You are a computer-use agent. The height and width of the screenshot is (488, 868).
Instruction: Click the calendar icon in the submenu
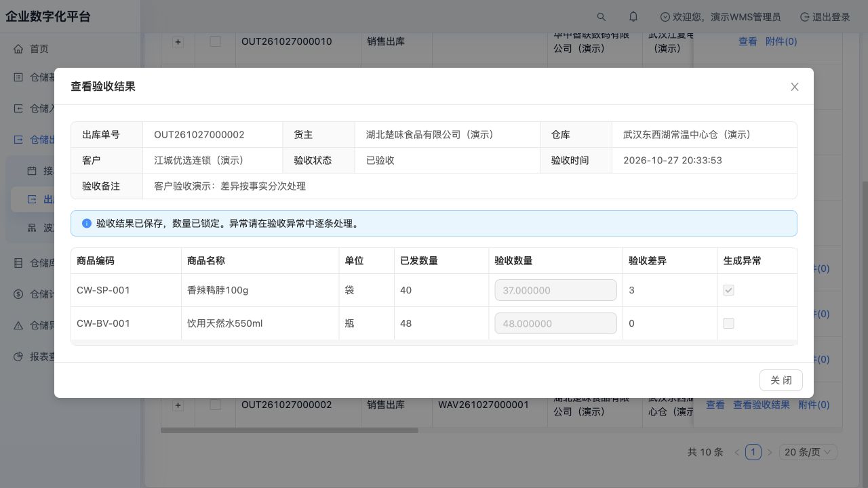32,171
